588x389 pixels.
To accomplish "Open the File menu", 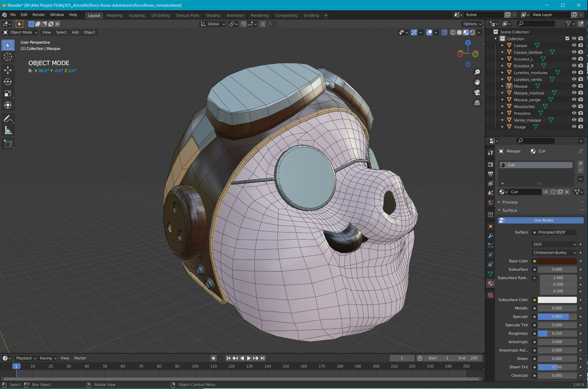I will 13,15.
